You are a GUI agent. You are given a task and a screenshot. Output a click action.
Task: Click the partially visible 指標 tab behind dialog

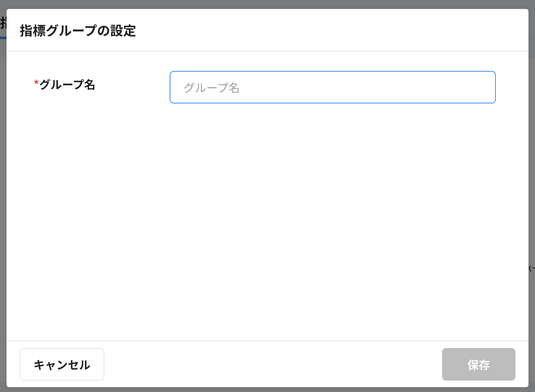[2, 22]
